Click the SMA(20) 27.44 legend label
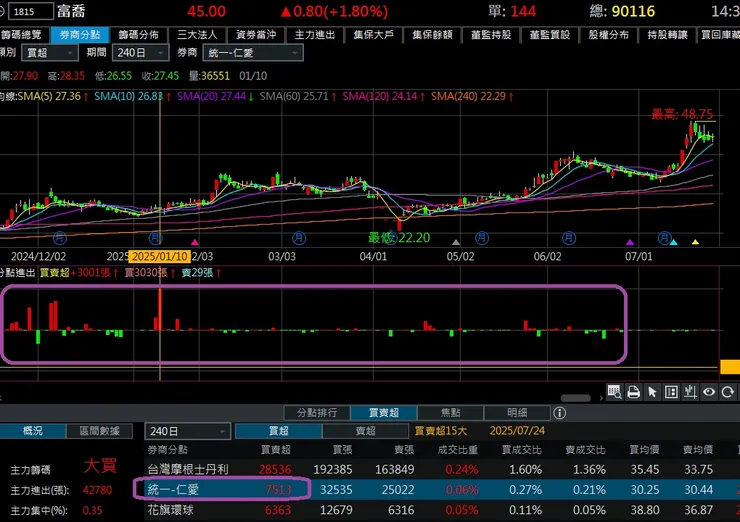 211,96
